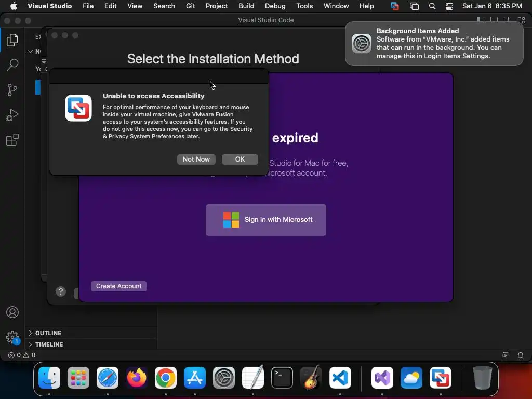Click the errors and warnings status indicator

pyautogui.click(x=22, y=355)
